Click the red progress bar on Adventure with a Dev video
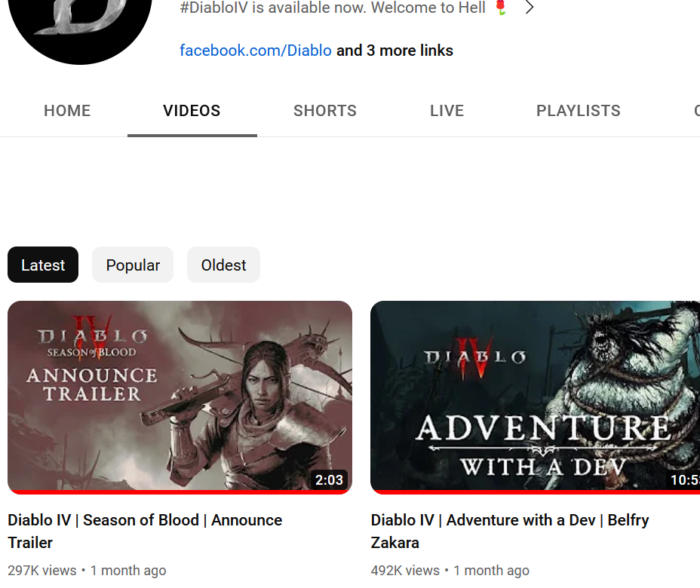700x588 pixels. [x=536, y=492]
